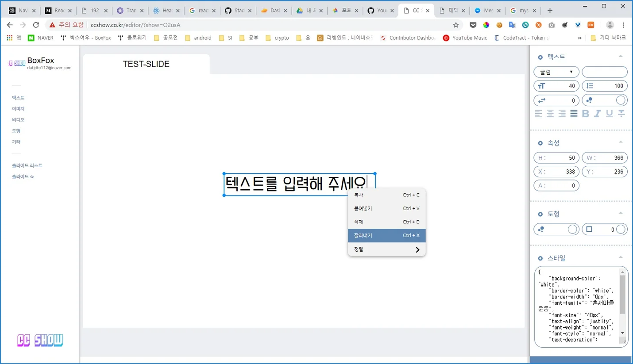Viewport: 633px width, 364px height.
Task: Open the 텍스트 sidebar item
Action: coord(18,98)
